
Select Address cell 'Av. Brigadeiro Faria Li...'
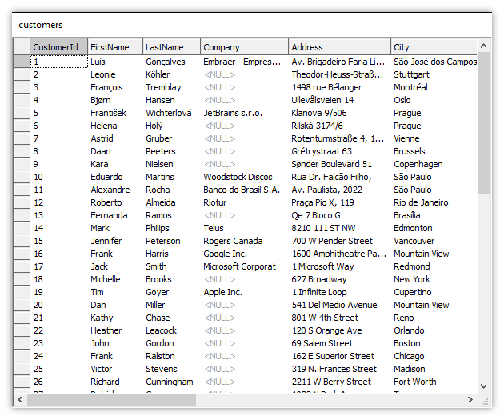tap(340, 62)
